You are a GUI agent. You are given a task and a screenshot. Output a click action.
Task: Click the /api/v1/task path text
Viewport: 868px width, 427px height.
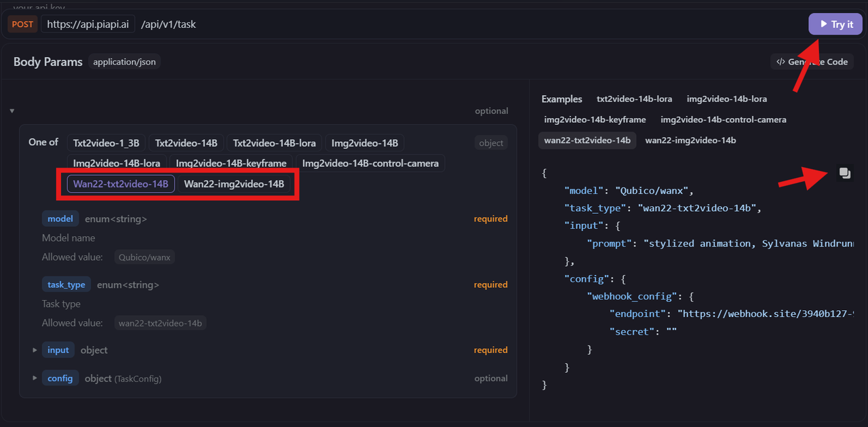pos(168,24)
